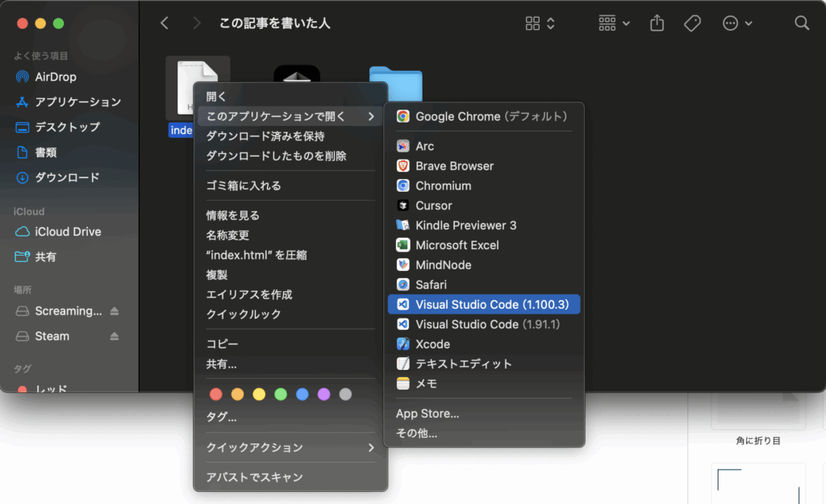The height and width of the screenshot is (504, 826).
Task: Choose "index.html" を圧縮
Action: point(290,255)
